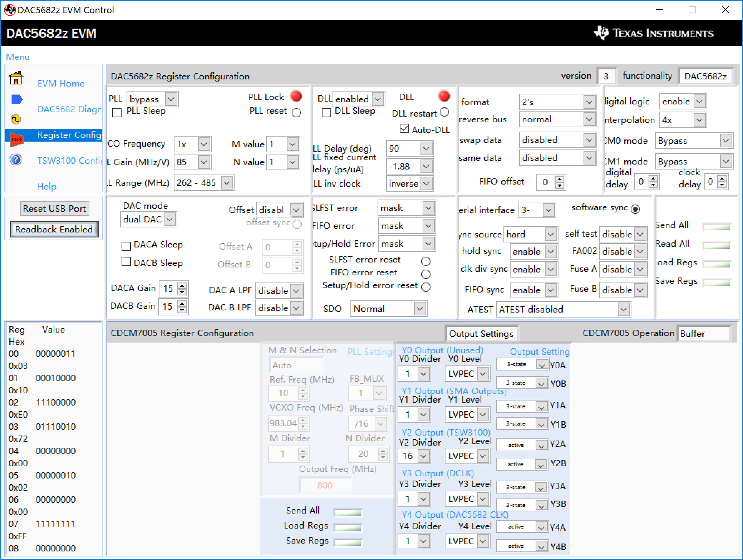
Task: Click the version field showing 3
Action: click(606, 76)
